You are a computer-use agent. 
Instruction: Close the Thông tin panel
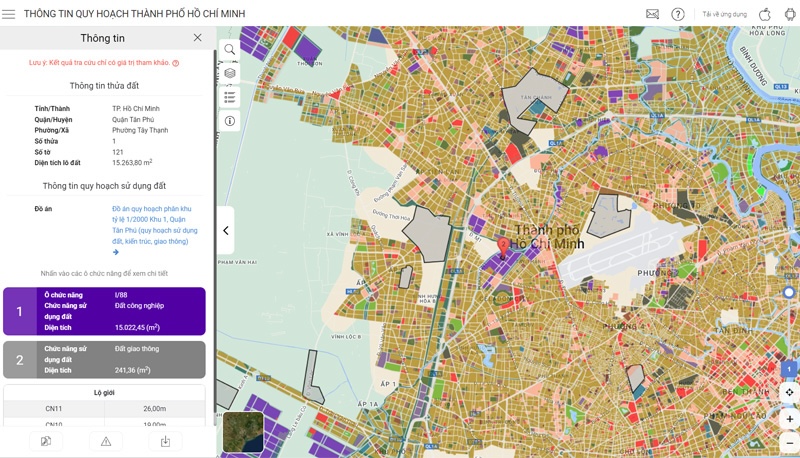[197, 38]
